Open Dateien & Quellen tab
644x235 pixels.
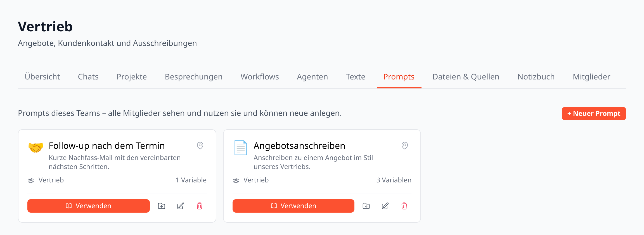coord(466,77)
